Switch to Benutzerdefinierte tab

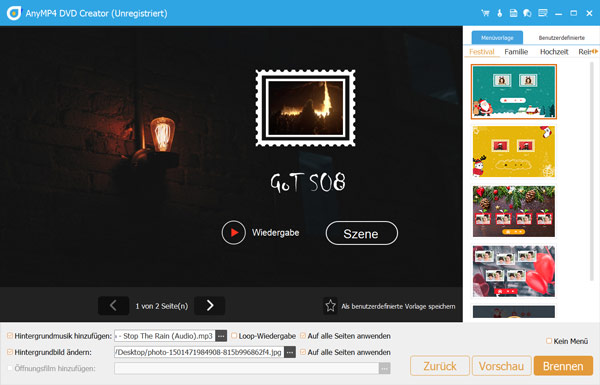tap(561, 38)
